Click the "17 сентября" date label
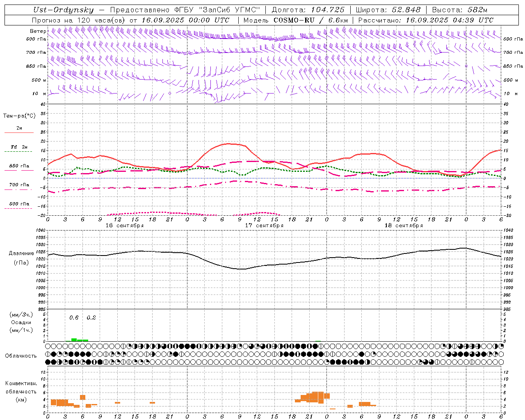525x420 pixels. (264, 226)
